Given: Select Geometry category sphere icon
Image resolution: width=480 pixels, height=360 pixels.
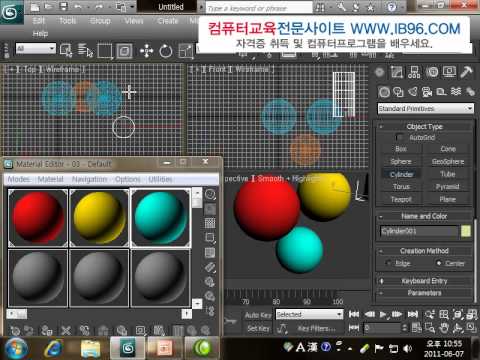Looking at the screenshot, I should (x=384, y=92).
